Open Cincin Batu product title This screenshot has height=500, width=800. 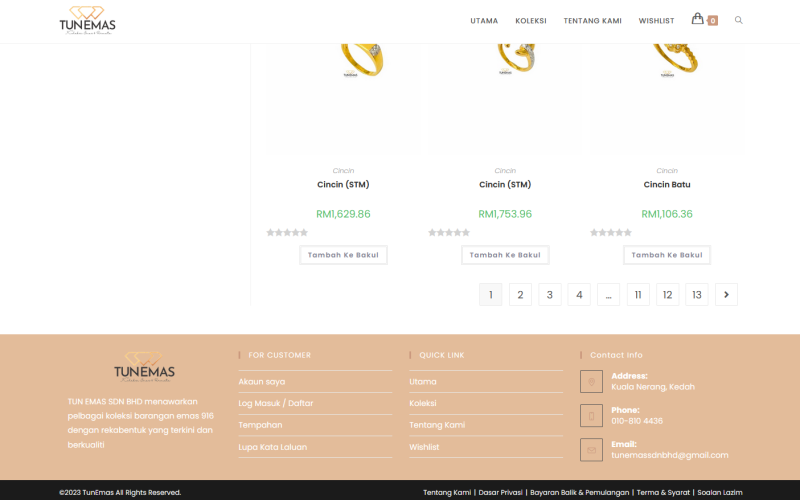(667, 185)
